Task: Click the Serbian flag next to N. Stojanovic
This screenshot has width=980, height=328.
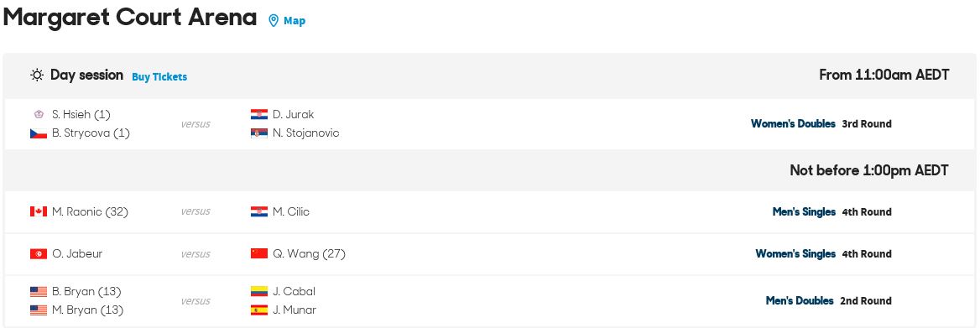Action: point(259,133)
